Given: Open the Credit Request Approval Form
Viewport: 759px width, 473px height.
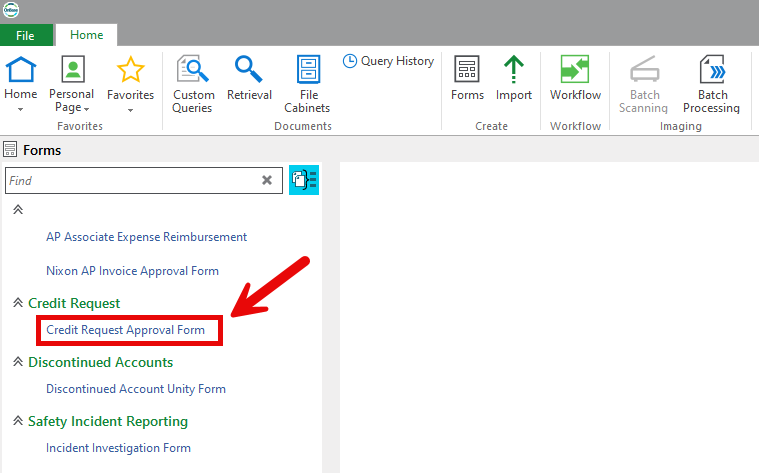Looking at the screenshot, I should click(x=125, y=330).
